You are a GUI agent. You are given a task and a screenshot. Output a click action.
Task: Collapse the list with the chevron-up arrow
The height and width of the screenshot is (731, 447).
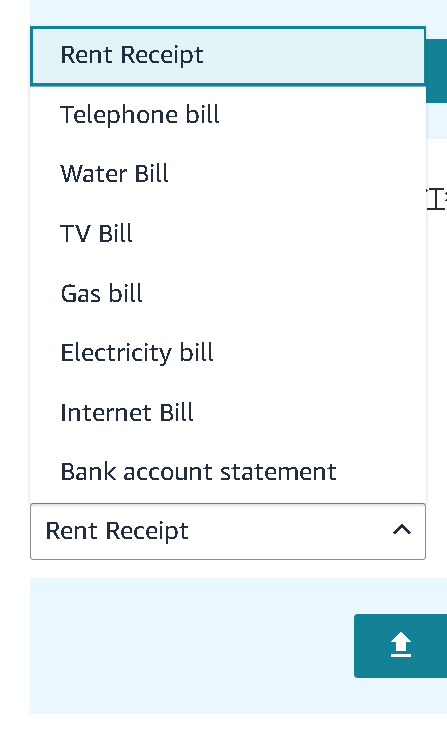pyautogui.click(x=402, y=530)
